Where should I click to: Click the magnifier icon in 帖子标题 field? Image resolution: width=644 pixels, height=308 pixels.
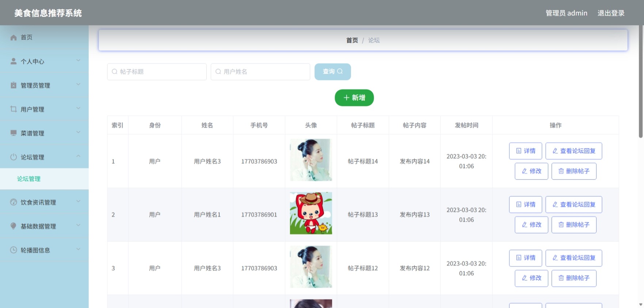tap(115, 72)
